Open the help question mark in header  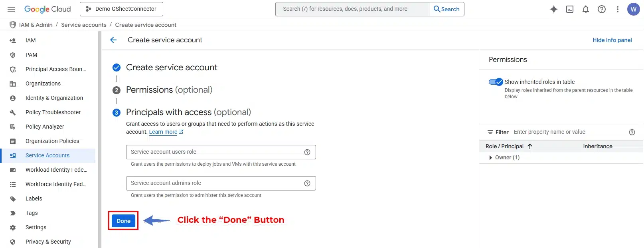(602, 9)
